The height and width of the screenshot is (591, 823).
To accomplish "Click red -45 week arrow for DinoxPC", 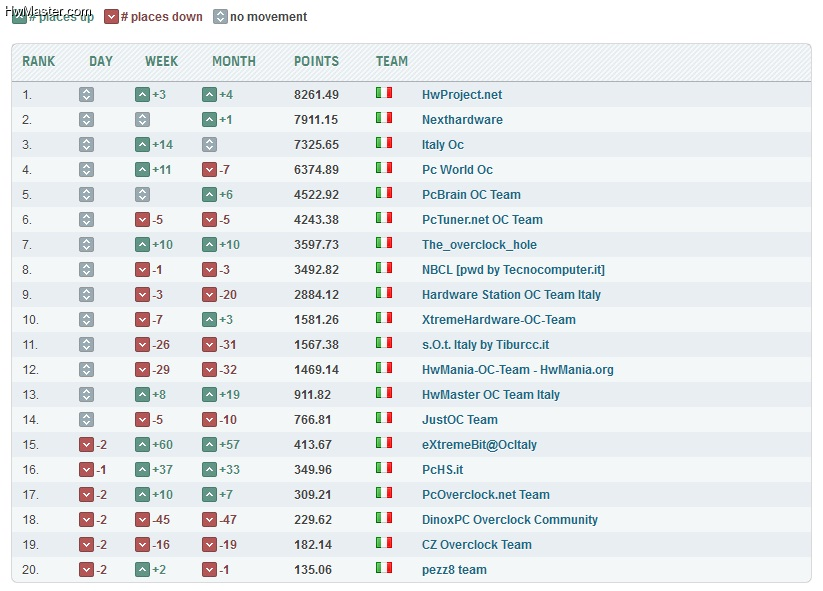I will point(142,520).
